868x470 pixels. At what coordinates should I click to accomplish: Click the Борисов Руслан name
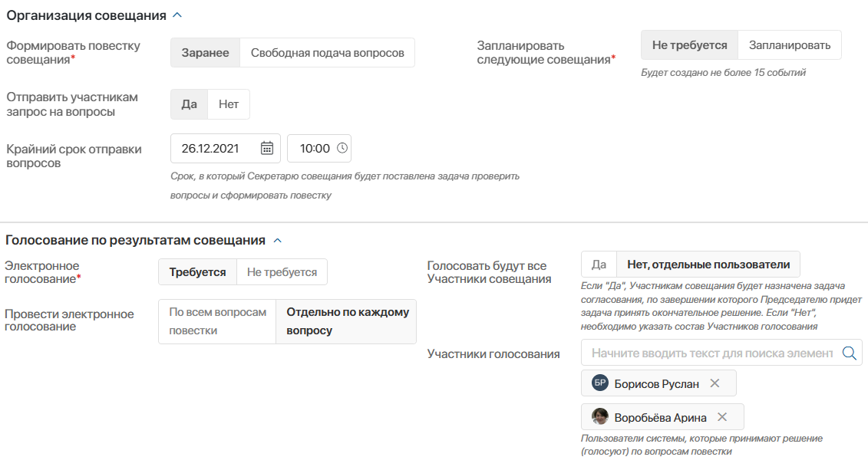pyautogui.click(x=656, y=383)
